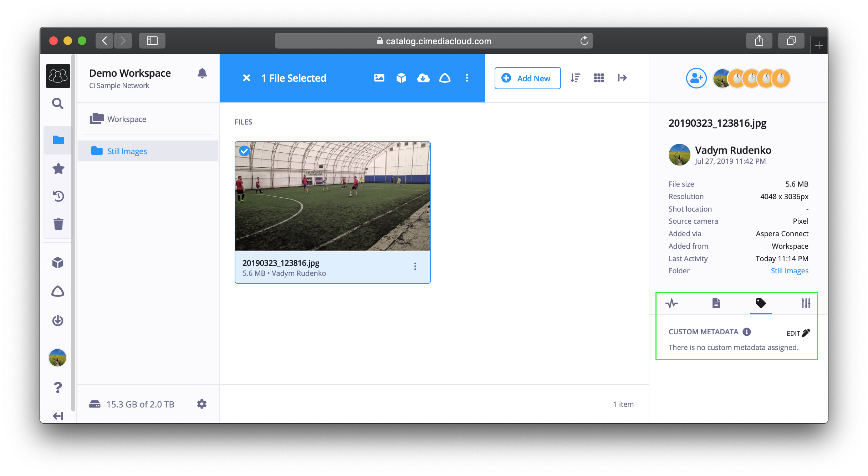Open the search icon in the sidebar
This screenshot has height=476, width=868.
[x=58, y=104]
